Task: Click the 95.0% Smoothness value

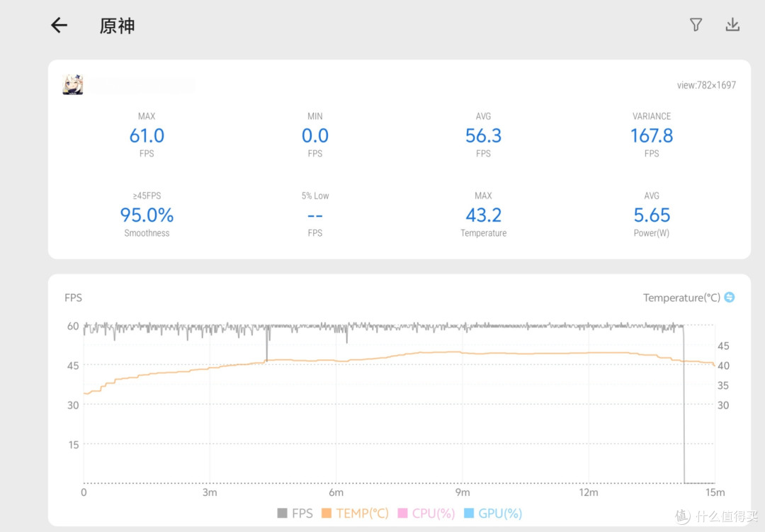Action: click(147, 215)
